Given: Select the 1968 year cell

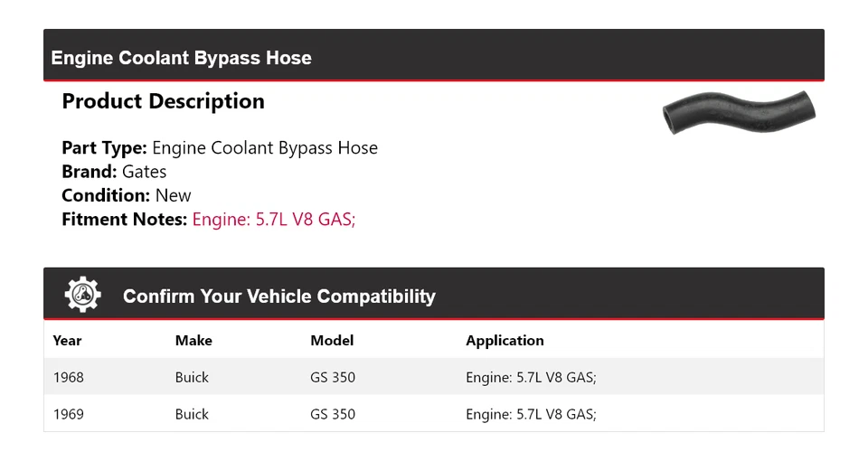Looking at the screenshot, I should pos(68,377).
